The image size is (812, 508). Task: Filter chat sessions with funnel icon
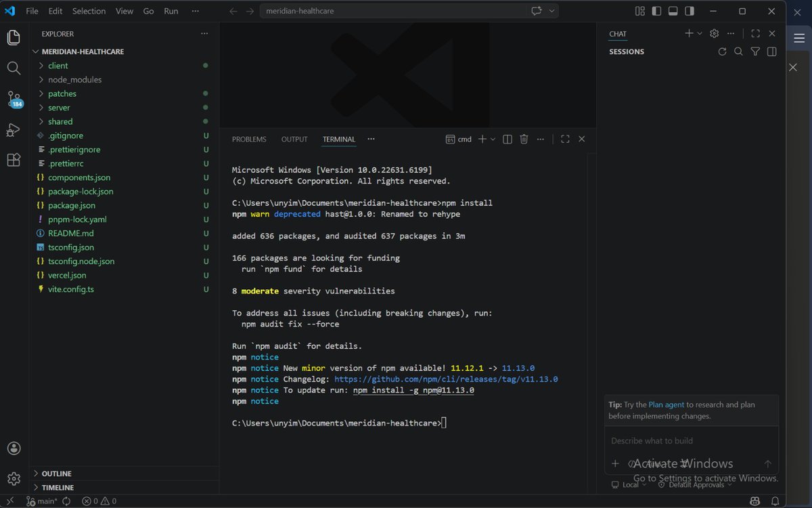[x=755, y=51]
